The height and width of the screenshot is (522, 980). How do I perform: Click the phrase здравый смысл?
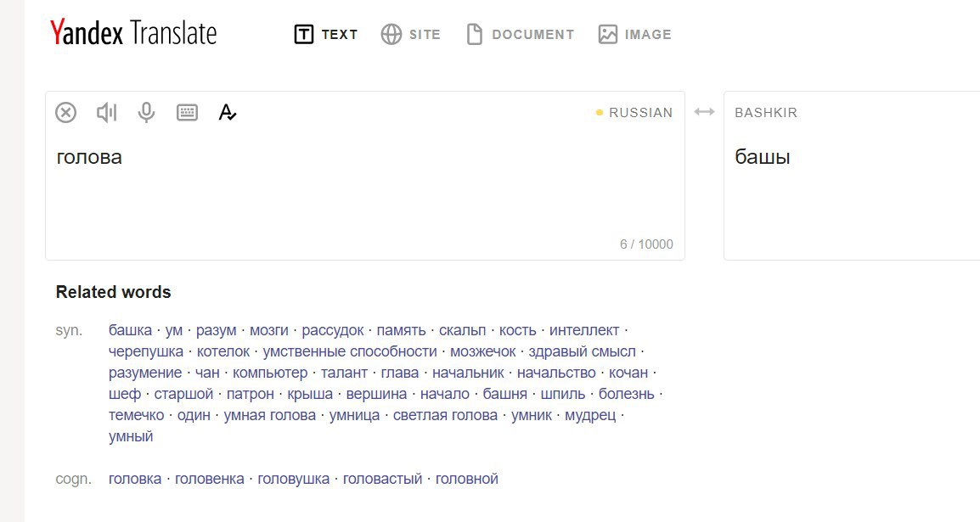tap(583, 351)
